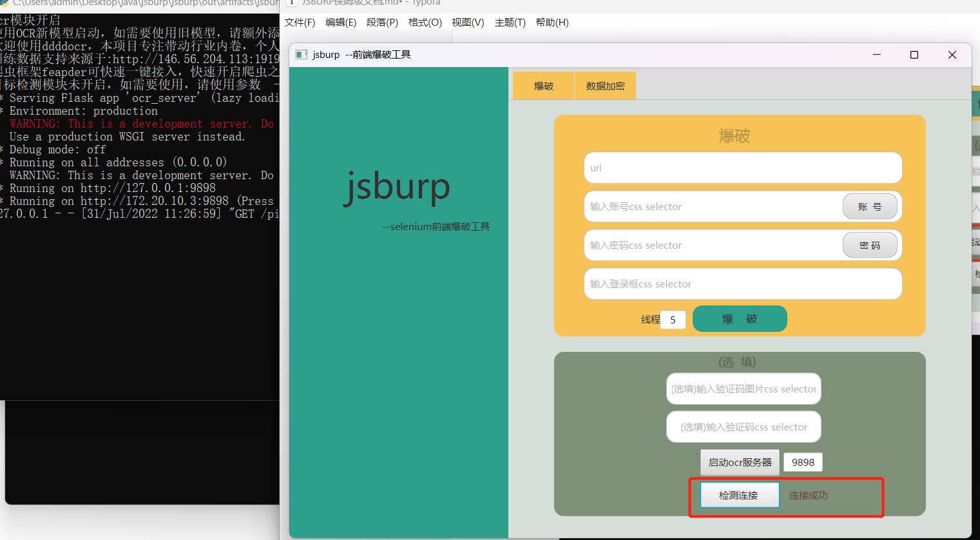Click the --selenium前端爆破工具 subtitle
Viewport: 980px width, 540px height.
tap(436, 227)
